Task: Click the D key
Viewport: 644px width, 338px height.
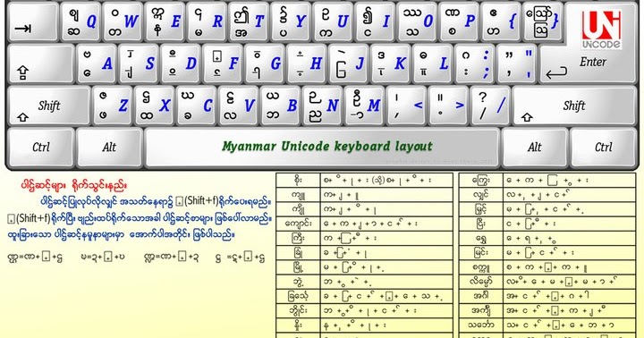Action: [x=181, y=64]
